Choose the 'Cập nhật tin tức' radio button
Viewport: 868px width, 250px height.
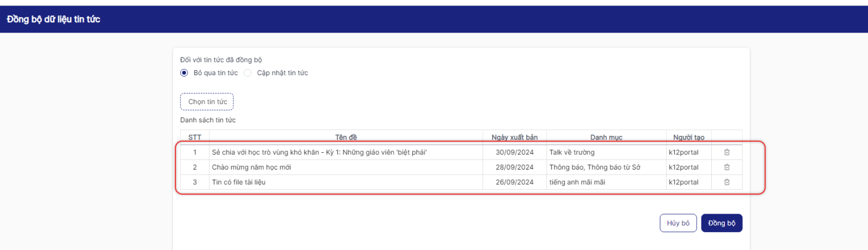[248, 73]
